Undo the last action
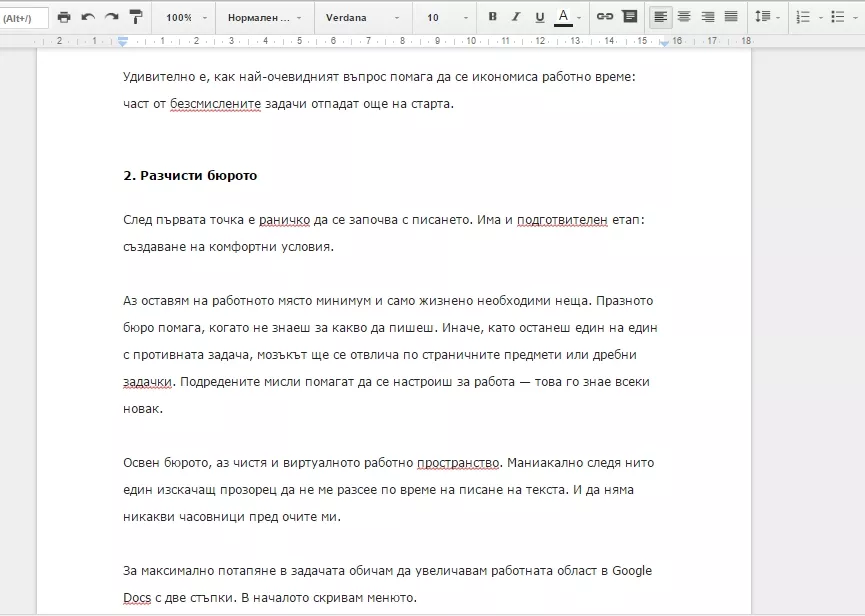 point(88,17)
